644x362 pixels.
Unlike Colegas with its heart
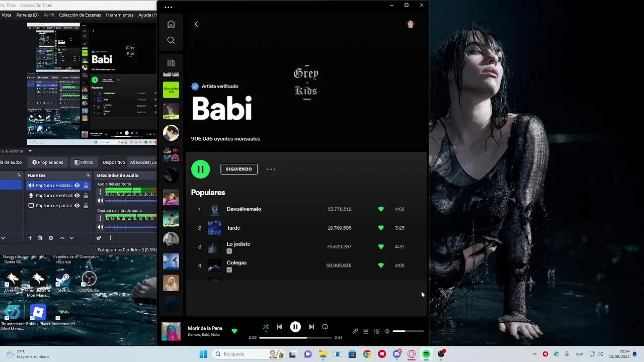click(x=381, y=265)
